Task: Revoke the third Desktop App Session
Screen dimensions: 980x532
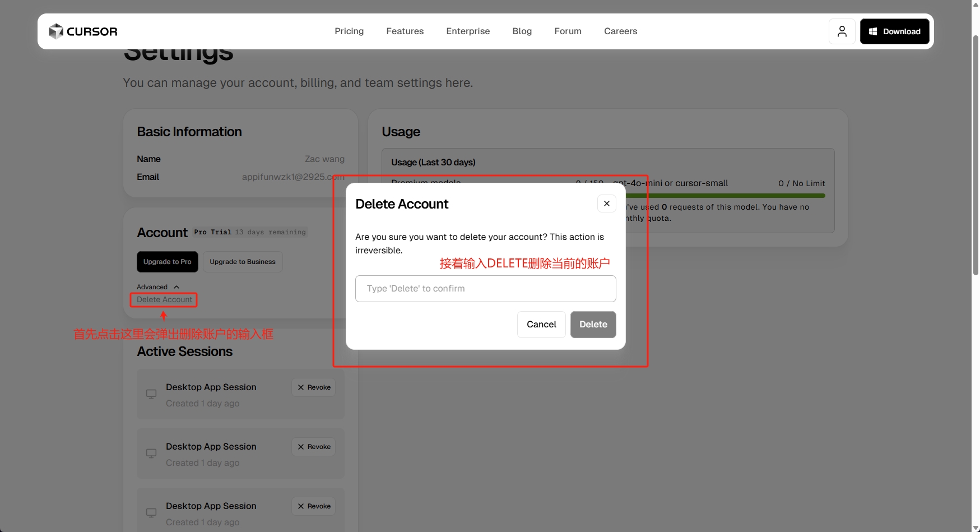Action: [x=314, y=506]
